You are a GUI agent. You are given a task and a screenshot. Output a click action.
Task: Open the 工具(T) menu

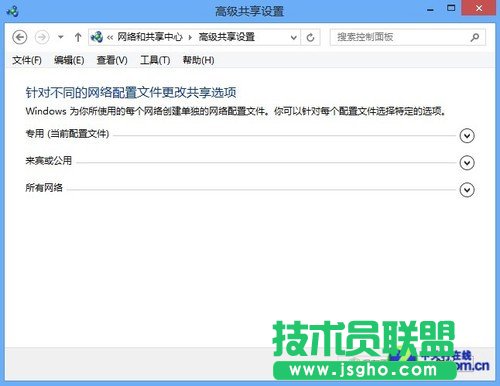[155, 60]
